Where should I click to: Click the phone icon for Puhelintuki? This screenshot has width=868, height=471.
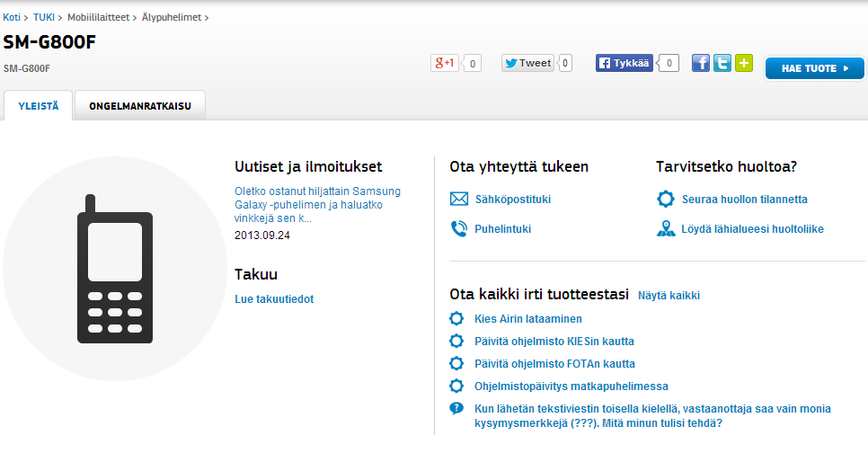pos(459,229)
